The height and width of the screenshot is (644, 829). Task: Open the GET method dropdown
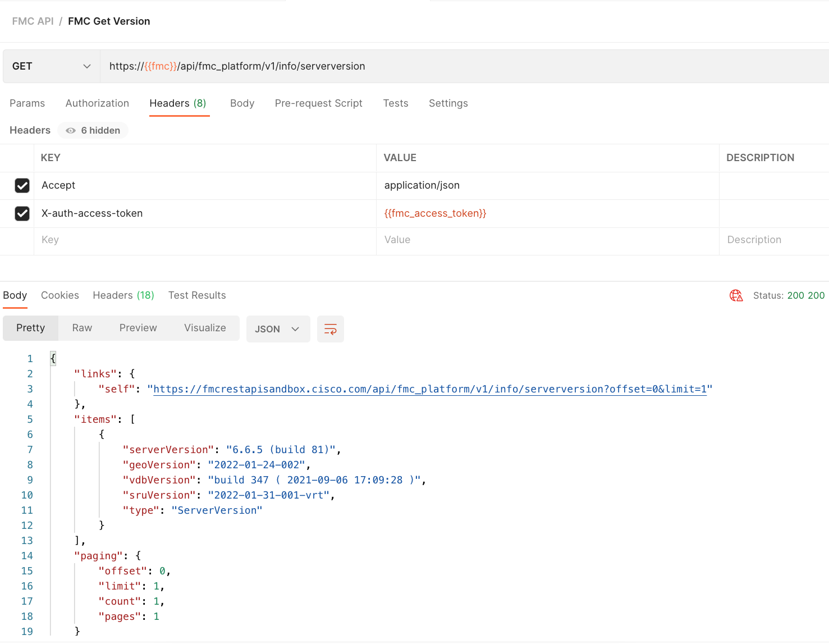pyautogui.click(x=52, y=66)
